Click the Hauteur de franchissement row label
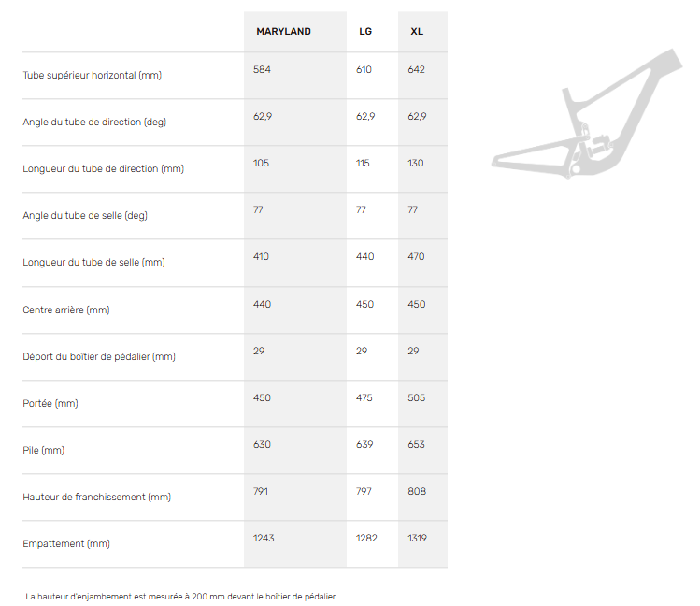Image resolution: width=700 pixels, height=606 pixels. (x=97, y=497)
